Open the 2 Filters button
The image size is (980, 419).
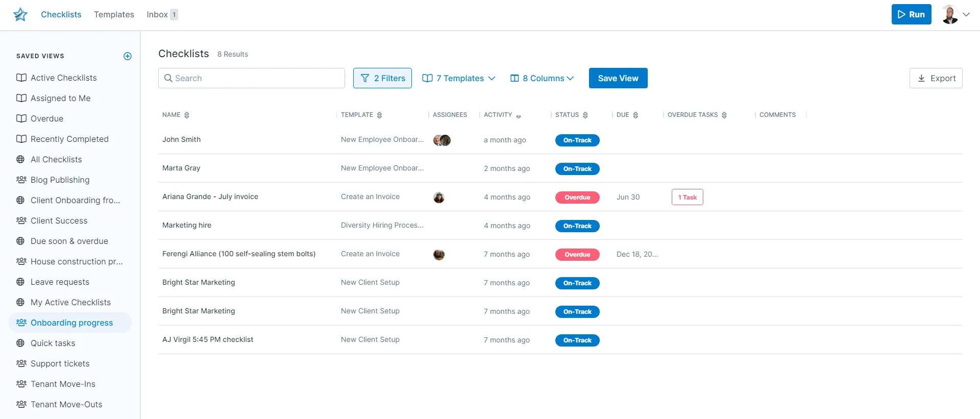[x=382, y=78]
